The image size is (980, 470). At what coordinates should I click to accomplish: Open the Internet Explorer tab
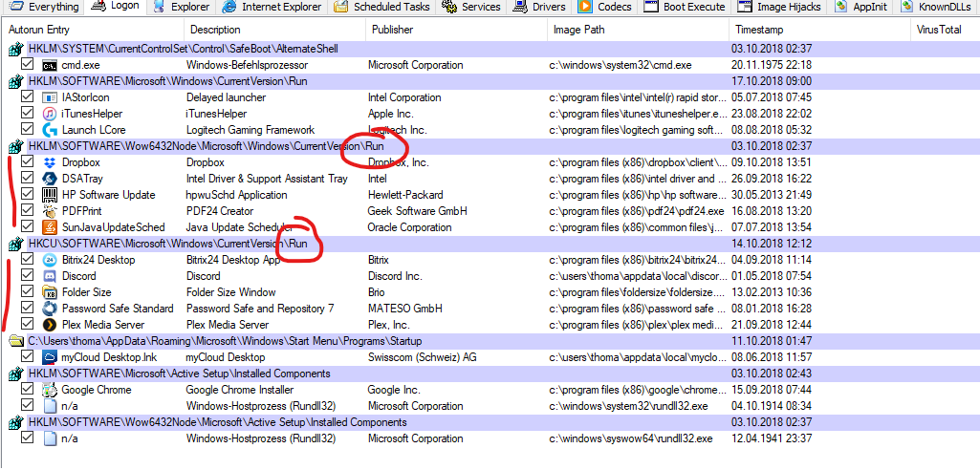point(272,7)
